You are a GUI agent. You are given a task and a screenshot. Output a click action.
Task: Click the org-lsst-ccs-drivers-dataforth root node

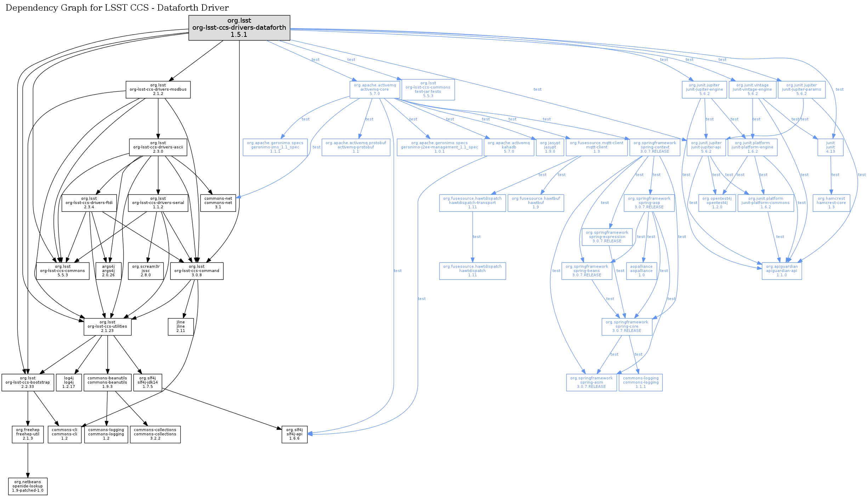coord(239,28)
